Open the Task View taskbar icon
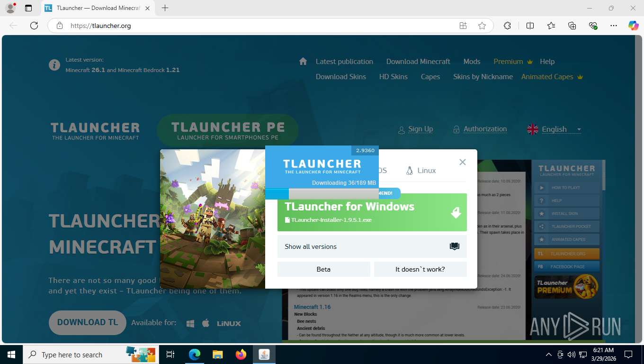The image size is (644, 364). (x=170, y=355)
